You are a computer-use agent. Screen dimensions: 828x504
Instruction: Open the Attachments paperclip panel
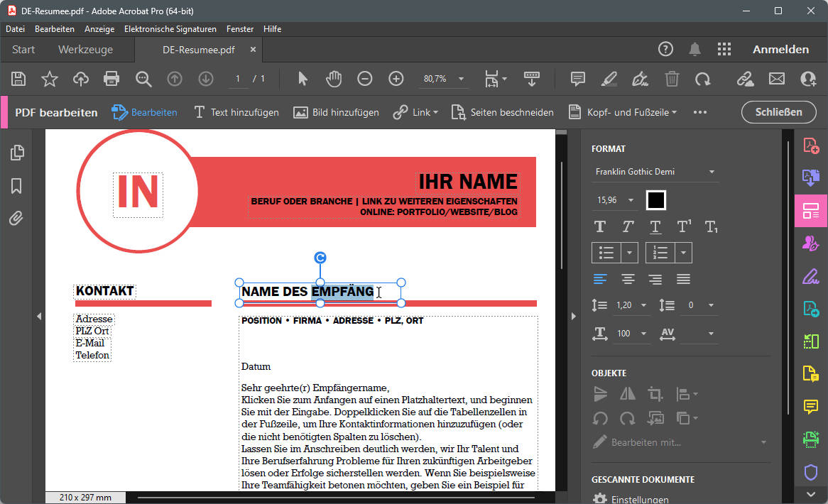tap(16, 219)
